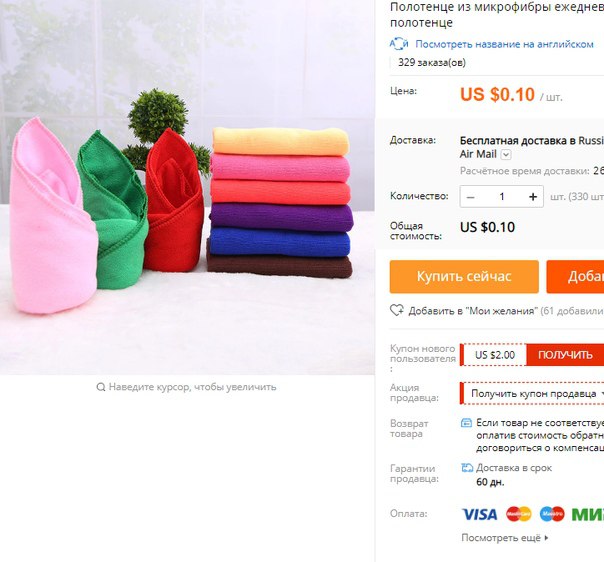Viewport: 604px width, 562px height.
Task: Decrease quantity with the minus button
Action: [x=470, y=197]
